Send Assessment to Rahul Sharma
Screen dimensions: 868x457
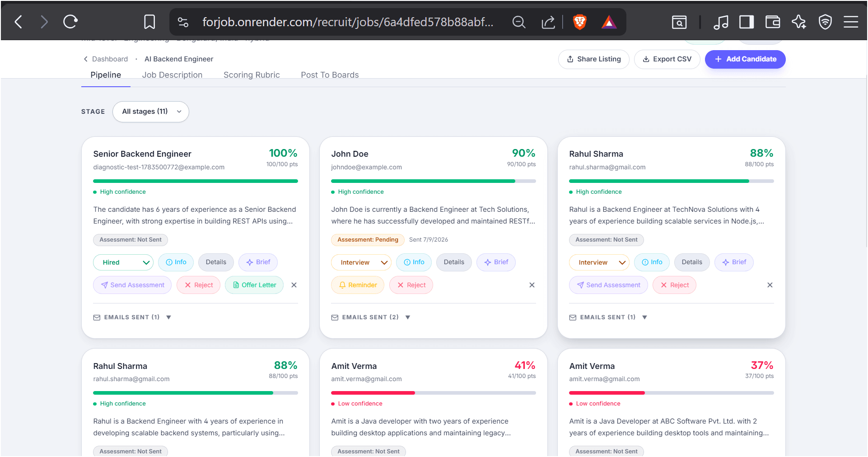608,285
